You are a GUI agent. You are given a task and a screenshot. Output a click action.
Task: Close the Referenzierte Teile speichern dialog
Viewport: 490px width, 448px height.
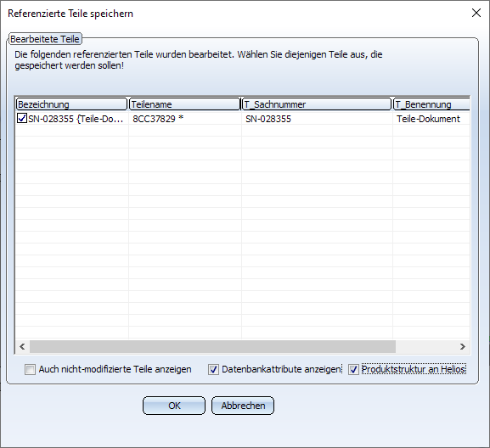(476, 13)
